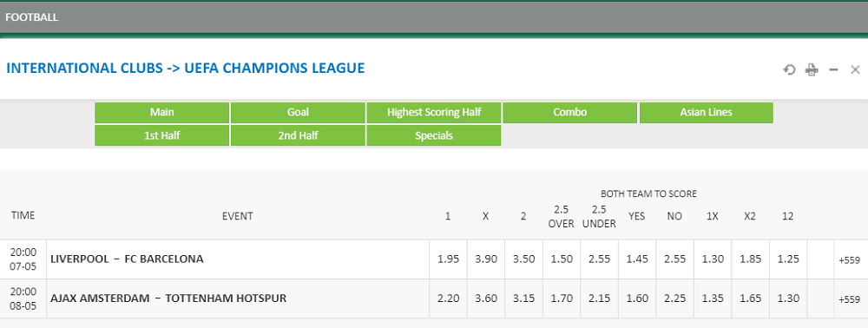The image size is (868, 328).
Task: Expand +559 more markets for Ajax match
Action: pos(850,299)
